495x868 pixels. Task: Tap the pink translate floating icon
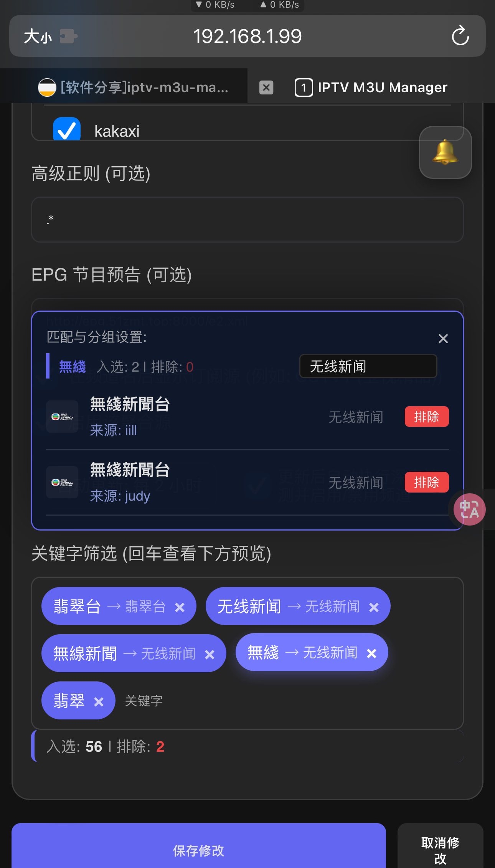[x=469, y=509]
